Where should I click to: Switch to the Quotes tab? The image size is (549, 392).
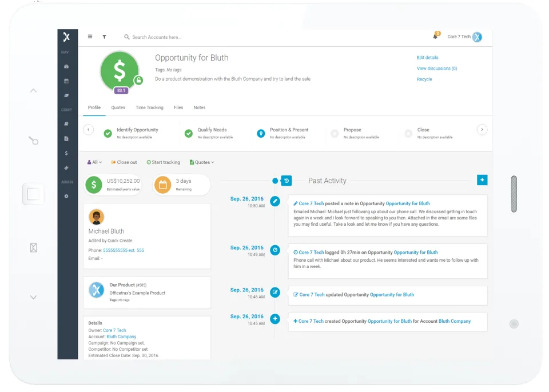point(118,107)
